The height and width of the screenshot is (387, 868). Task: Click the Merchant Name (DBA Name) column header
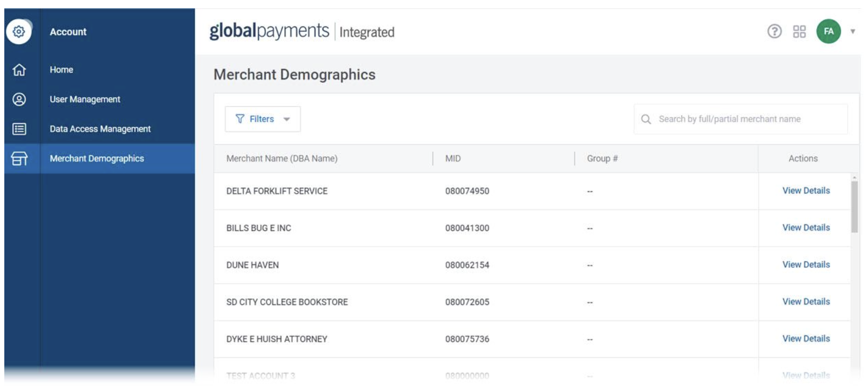(282, 159)
